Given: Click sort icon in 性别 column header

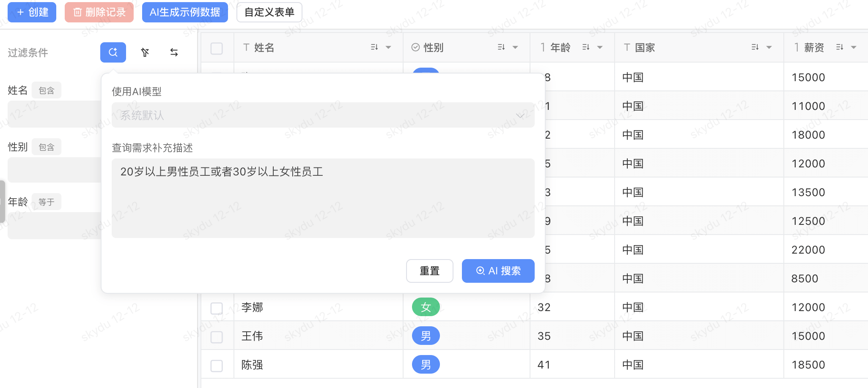Looking at the screenshot, I should coord(501,47).
